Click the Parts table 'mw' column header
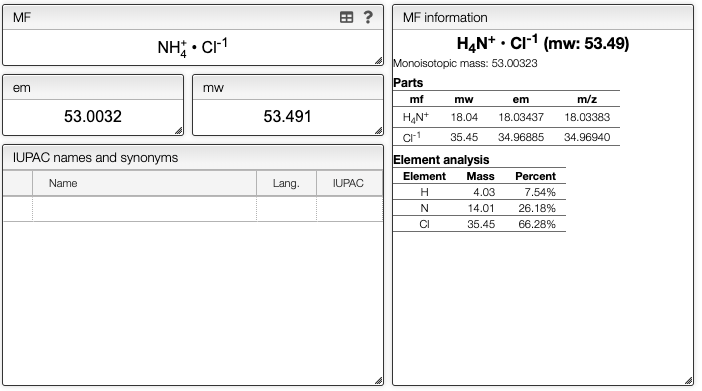The height and width of the screenshot is (391, 702). tap(464, 99)
